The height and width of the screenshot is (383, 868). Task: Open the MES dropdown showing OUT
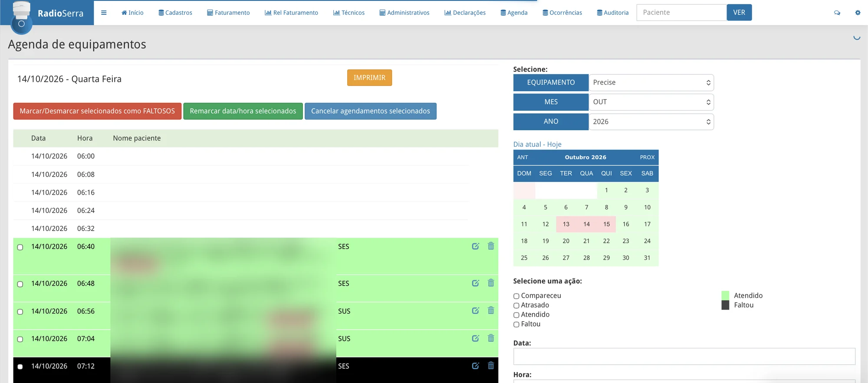[x=651, y=102]
